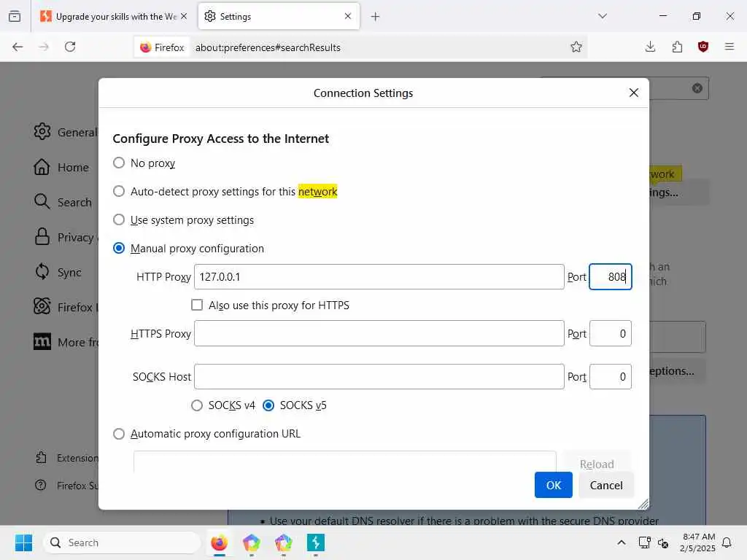Open Firefox from the Windows taskbar
Screen dimensions: 747x560
(x=219, y=542)
